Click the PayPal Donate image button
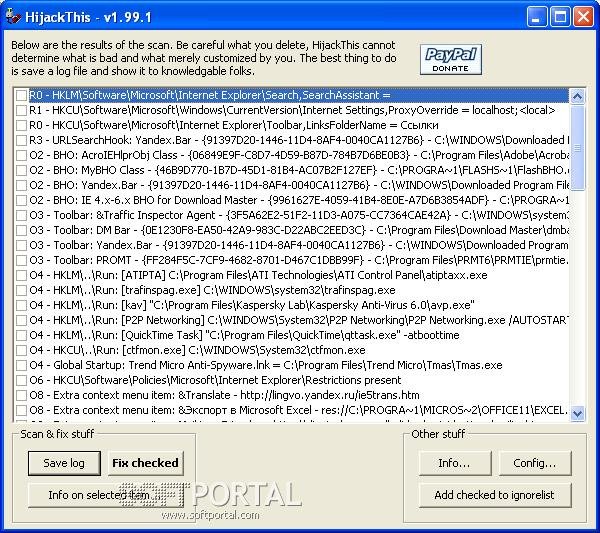600x533 pixels. tap(450, 60)
